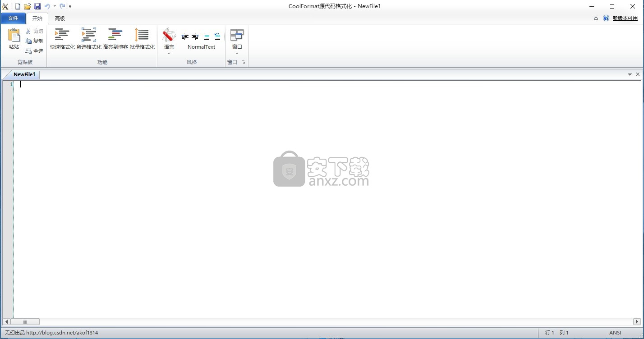
Task: Click the blog.csdn.net/akof1314 status bar text
Action: pyautogui.click(x=62, y=333)
